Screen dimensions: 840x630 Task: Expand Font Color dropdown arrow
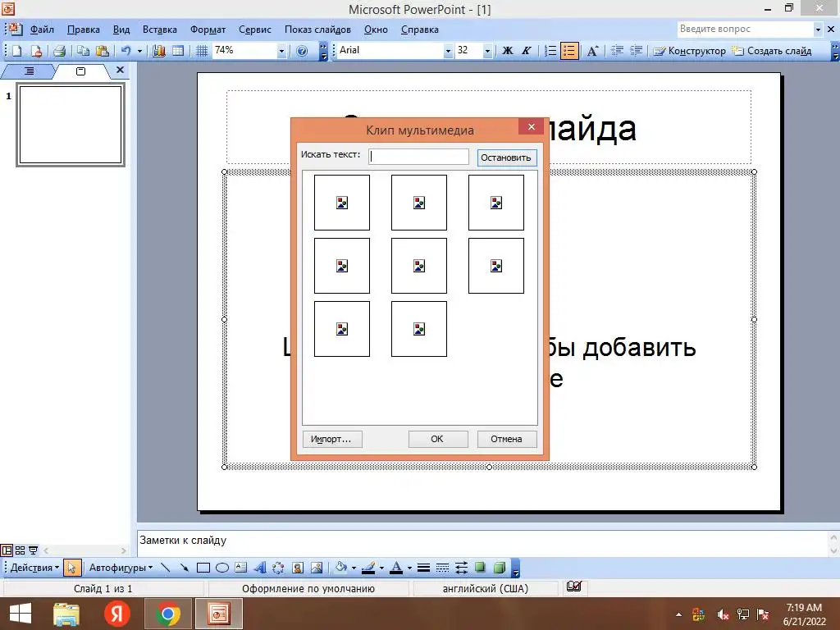(x=409, y=568)
